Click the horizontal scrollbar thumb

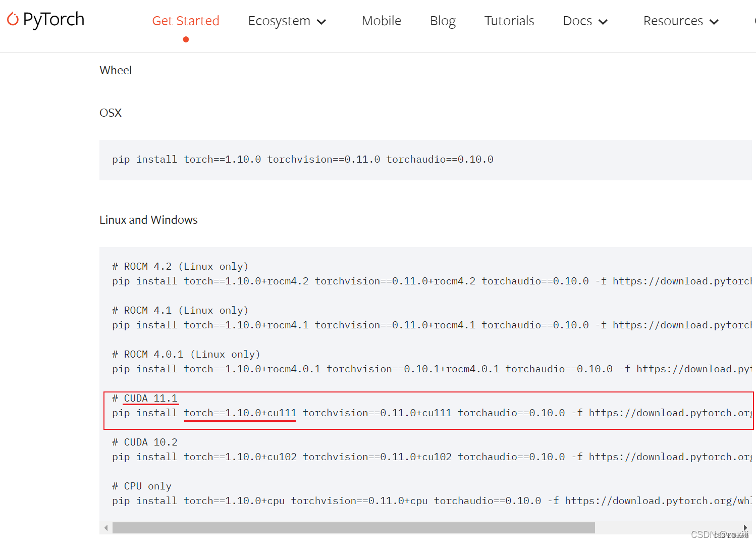[354, 528]
